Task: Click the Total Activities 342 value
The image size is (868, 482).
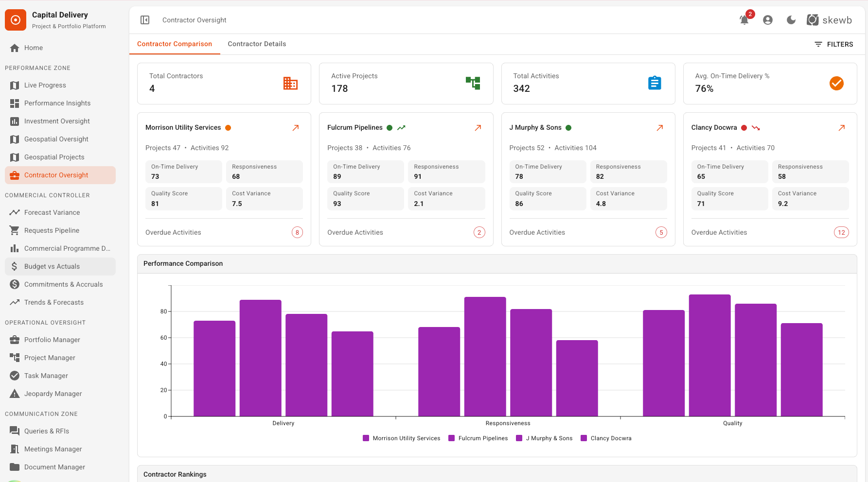Action: [x=521, y=88]
